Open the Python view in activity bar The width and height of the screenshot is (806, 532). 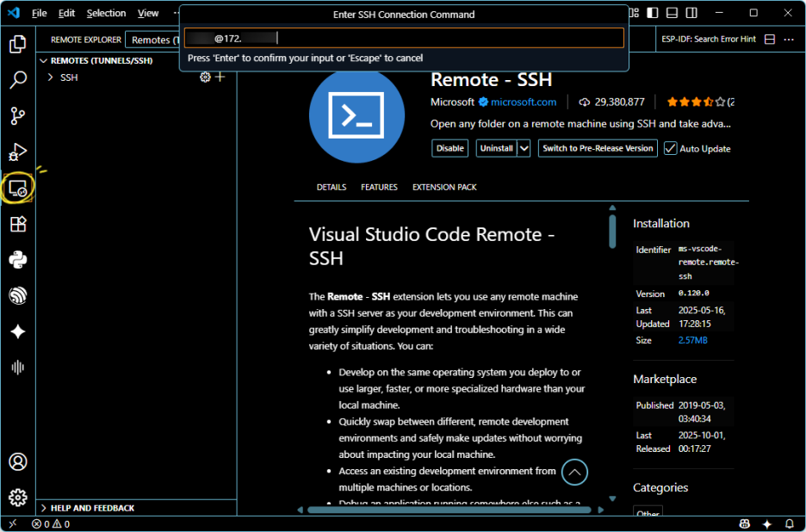(18, 260)
